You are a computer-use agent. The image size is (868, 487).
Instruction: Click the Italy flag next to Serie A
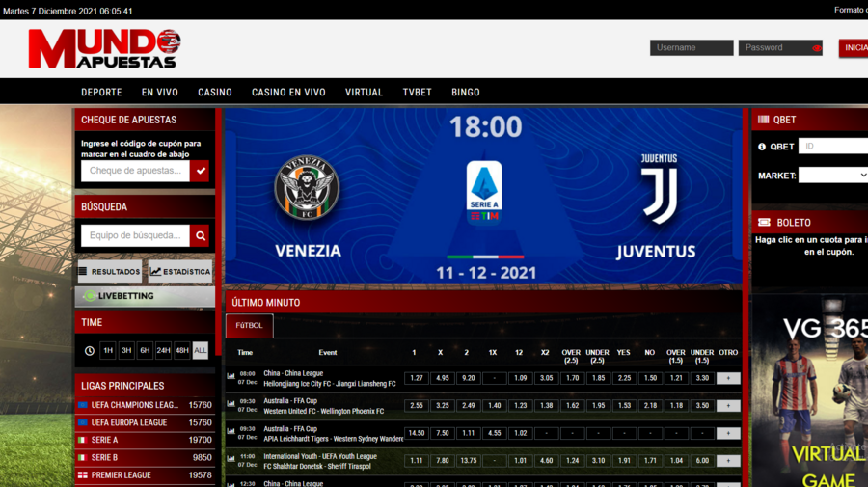(x=83, y=440)
